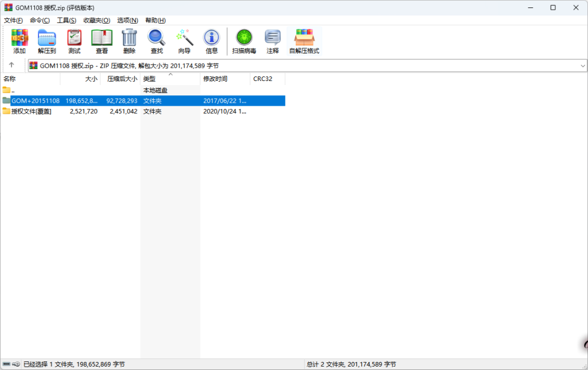Open the 工具(S) menu
Viewport: 588px width, 370px height.
67,20
